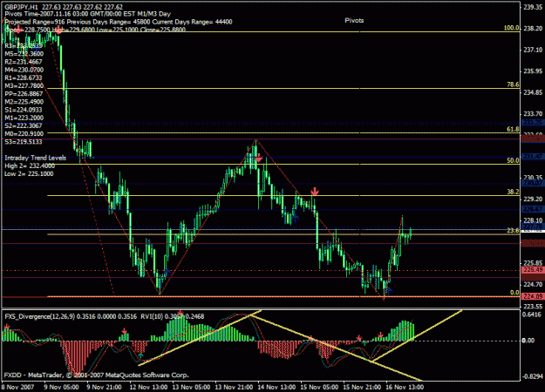Click the M5=232.3600 pivot level
Image resolution: width=545 pixels, height=392 pixels.
pyautogui.click(x=24, y=54)
